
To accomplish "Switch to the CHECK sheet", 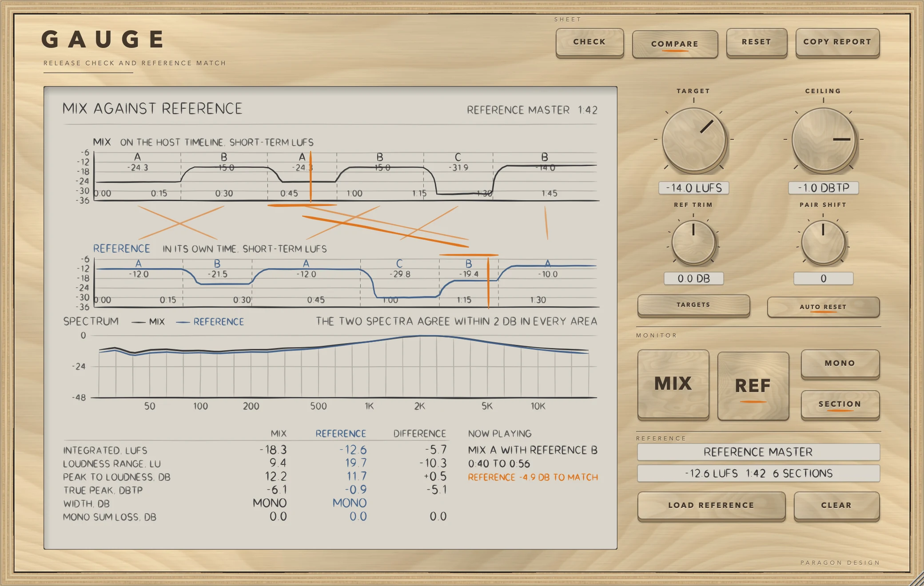I will [589, 42].
